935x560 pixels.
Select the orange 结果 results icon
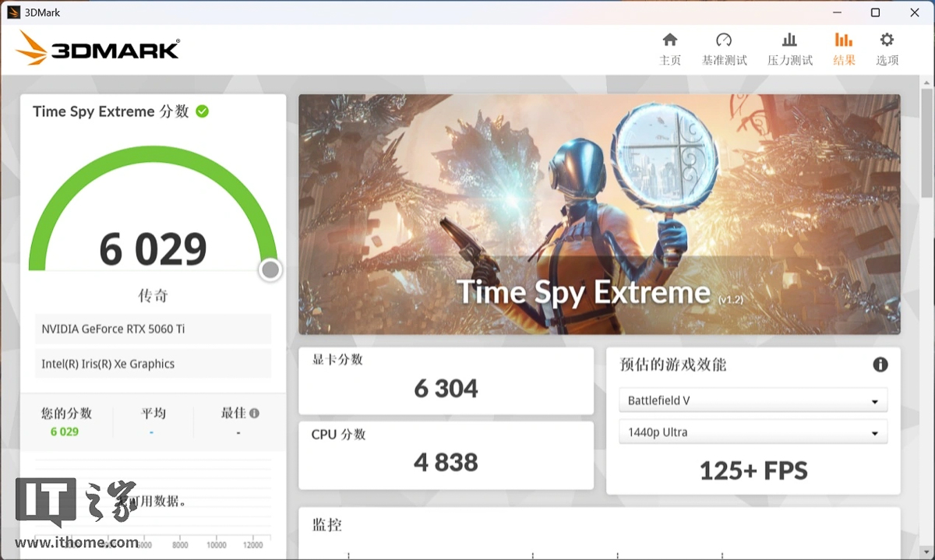click(843, 47)
